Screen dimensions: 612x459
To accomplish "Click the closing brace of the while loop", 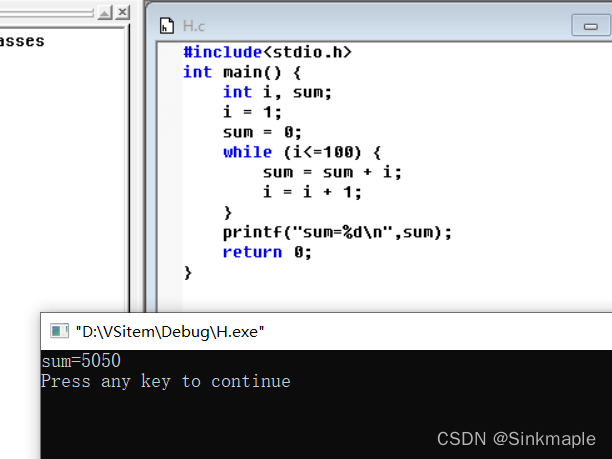I will point(228,213).
